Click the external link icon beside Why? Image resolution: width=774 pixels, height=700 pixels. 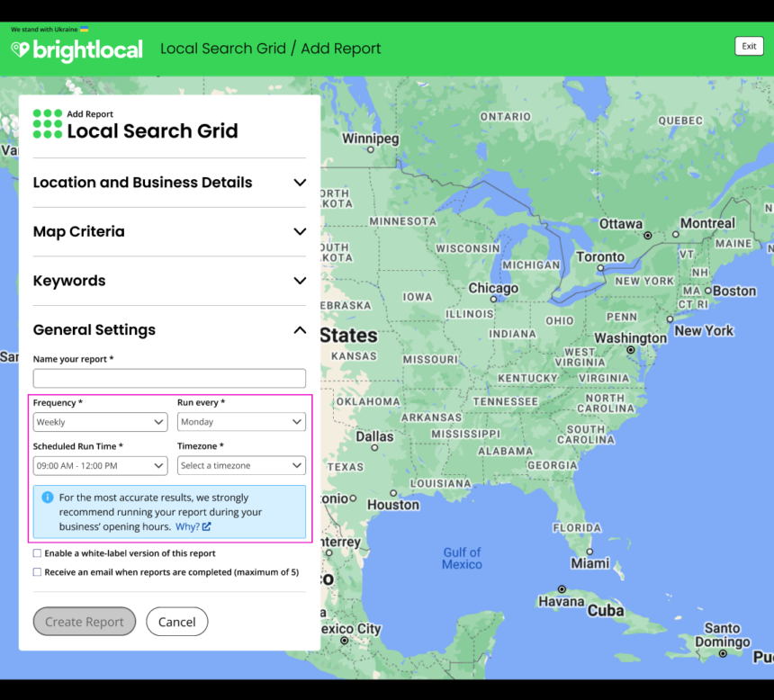click(207, 527)
